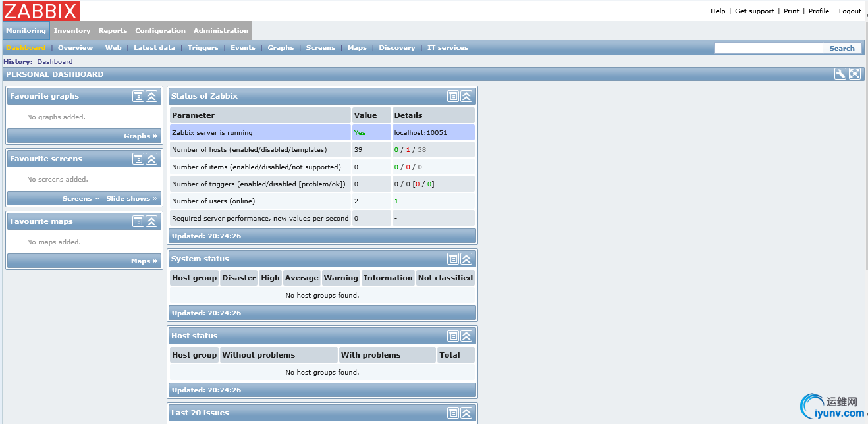Click the Disaster column header

click(x=238, y=278)
